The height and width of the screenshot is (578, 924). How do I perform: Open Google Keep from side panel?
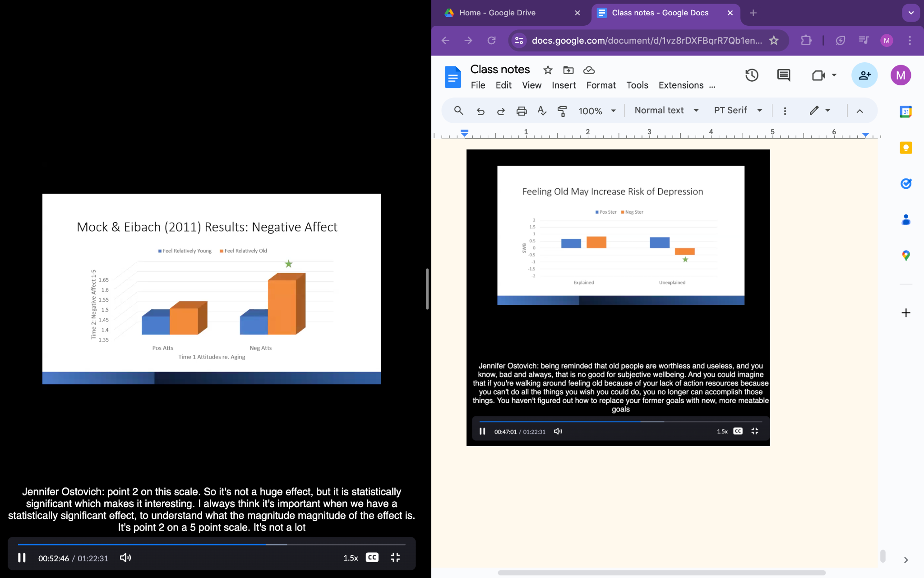906,148
